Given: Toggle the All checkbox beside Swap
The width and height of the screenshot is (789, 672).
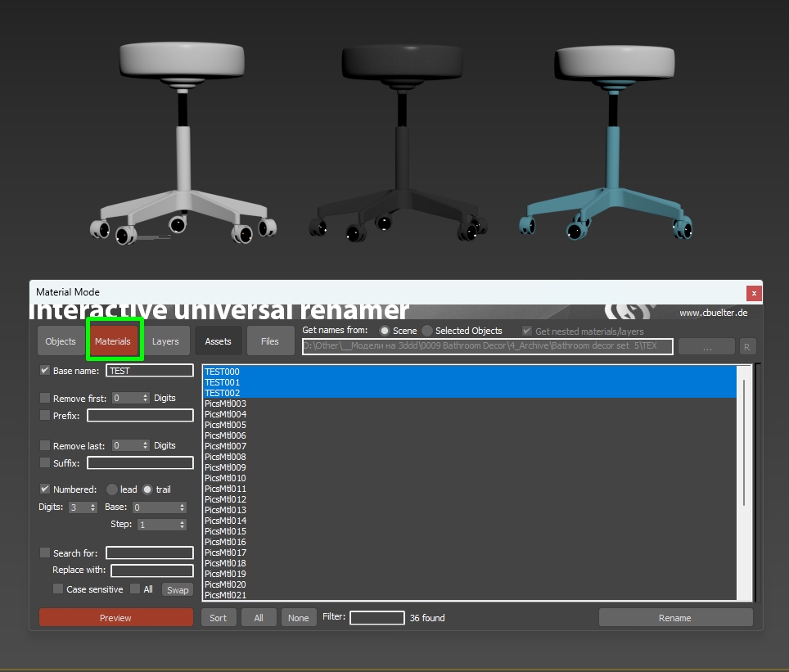Looking at the screenshot, I should [135, 589].
